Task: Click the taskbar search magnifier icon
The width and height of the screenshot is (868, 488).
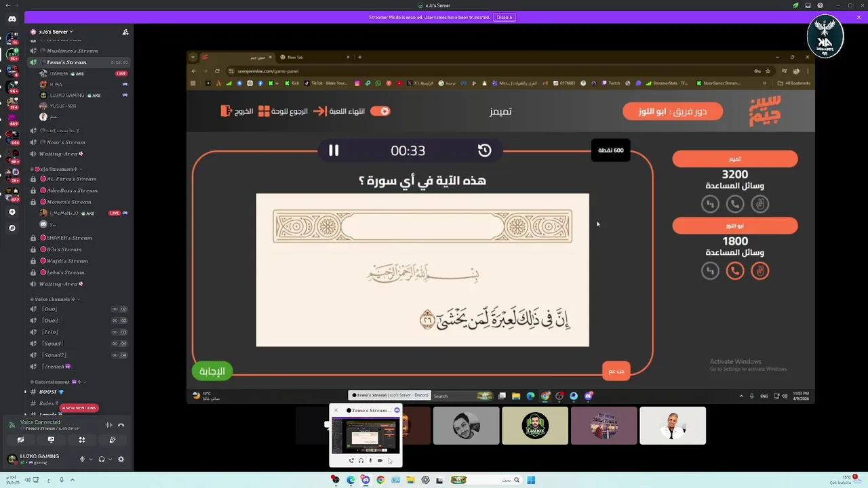Action: coord(516,480)
